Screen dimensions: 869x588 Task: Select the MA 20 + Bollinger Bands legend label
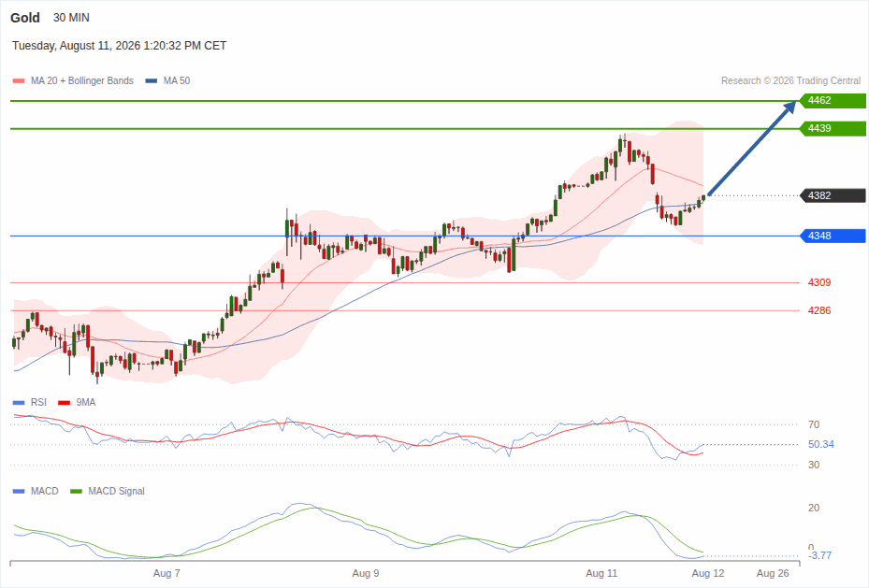point(82,80)
